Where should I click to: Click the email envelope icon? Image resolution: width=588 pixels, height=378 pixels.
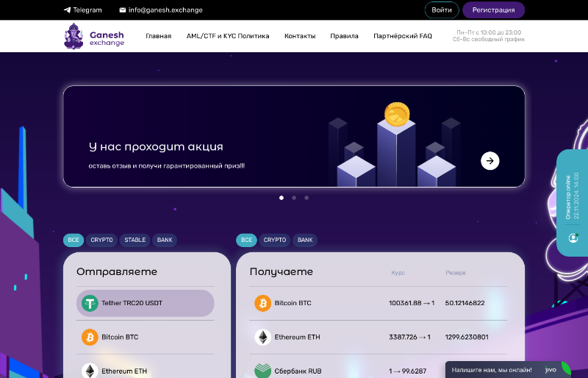tap(122, 10)
